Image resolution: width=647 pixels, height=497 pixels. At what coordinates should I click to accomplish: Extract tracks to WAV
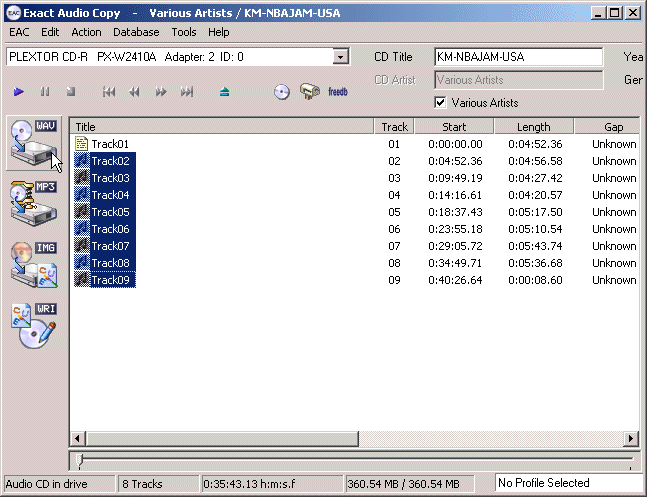[x=34, y=142]
